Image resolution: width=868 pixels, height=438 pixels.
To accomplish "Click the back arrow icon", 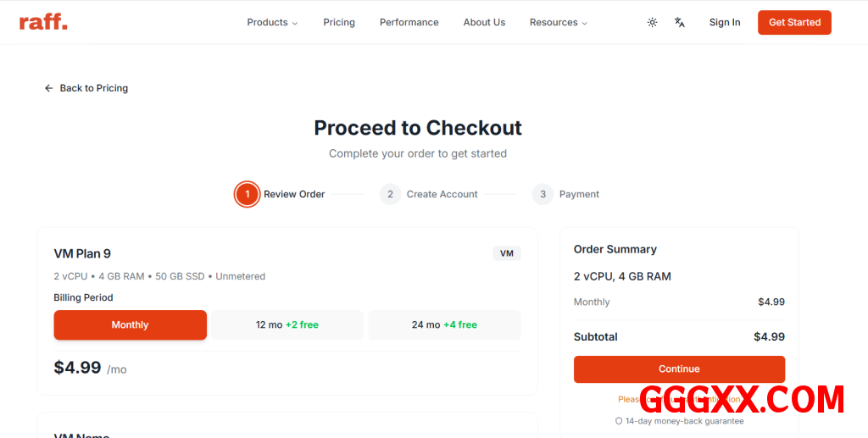I will (x=49, y=88).
